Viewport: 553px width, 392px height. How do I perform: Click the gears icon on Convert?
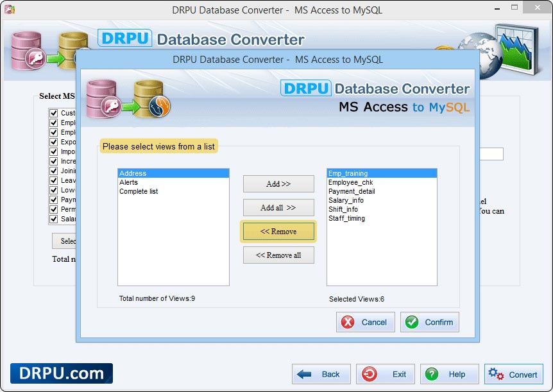[x=496, y=374]
